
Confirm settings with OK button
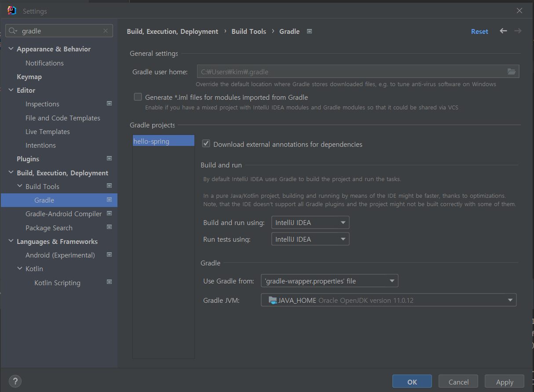click(x=412, y=381)
